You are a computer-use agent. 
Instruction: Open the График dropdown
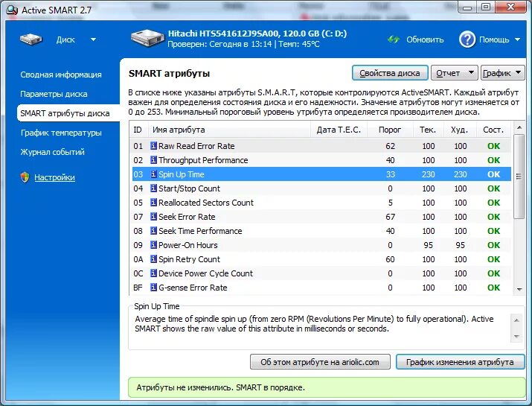[502, 73]
